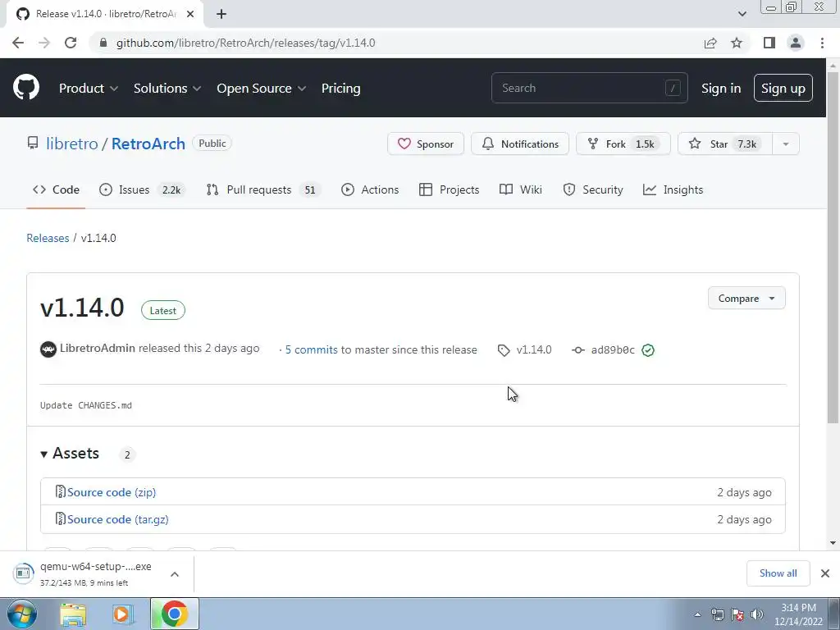Click Chrome taskbar icon
Image resolution: width=840 pixels, height=630 pixels.
(174, 614)
